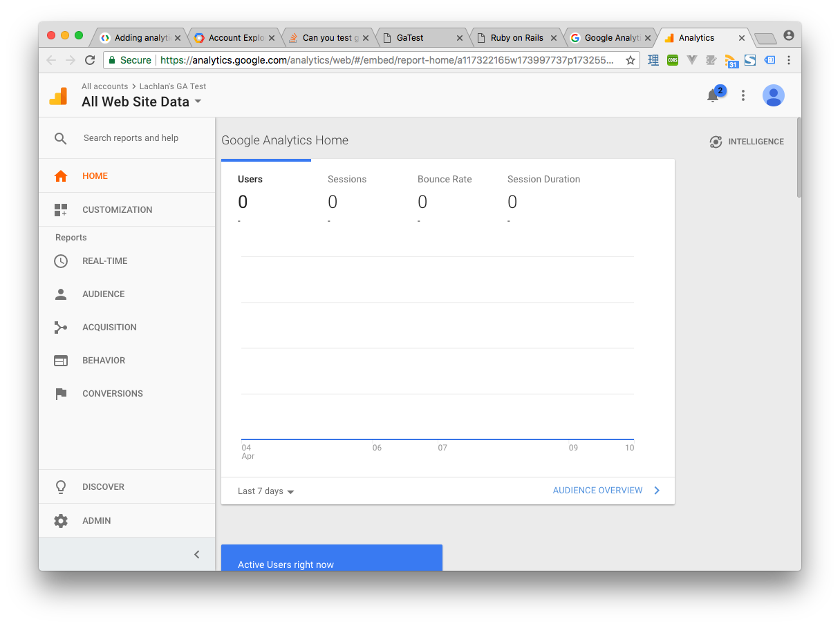Viewport: 840px width, 626px height.
Task: Click the arrow next to Audience Overview
Action: point(657,491)
